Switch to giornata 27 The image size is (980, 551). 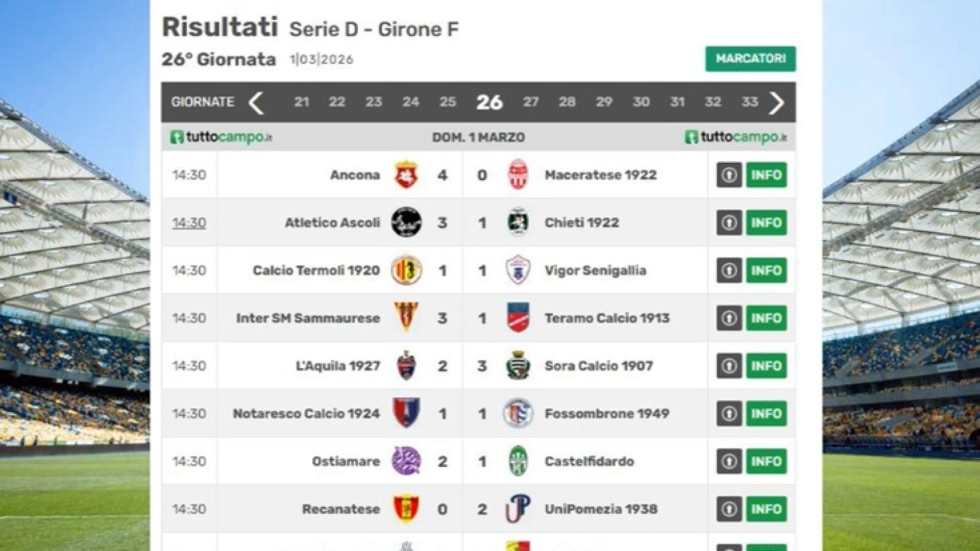(531, 102)
